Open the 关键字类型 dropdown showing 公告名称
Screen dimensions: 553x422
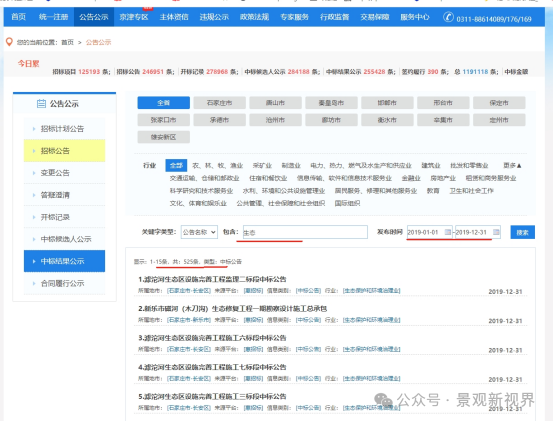click(199, 232)
